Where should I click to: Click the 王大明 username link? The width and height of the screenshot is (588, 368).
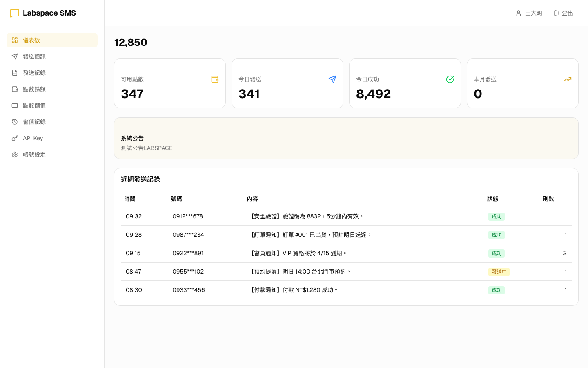point(533,13)
